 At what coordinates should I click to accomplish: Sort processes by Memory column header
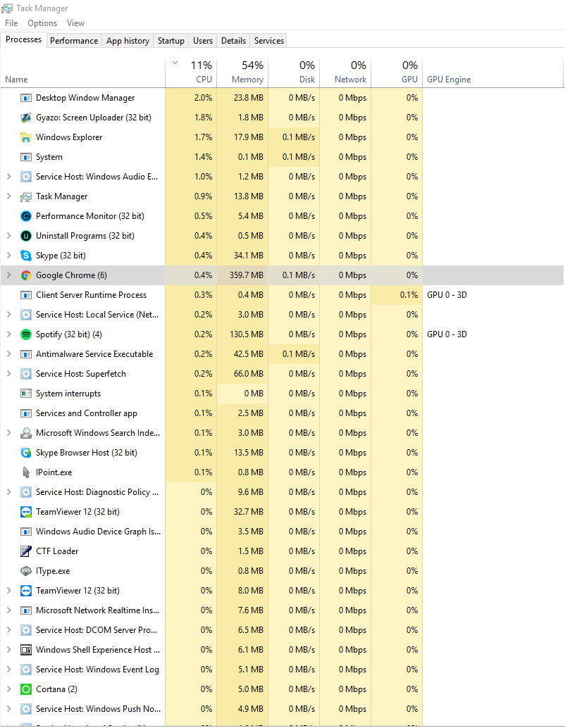[242, 73]
